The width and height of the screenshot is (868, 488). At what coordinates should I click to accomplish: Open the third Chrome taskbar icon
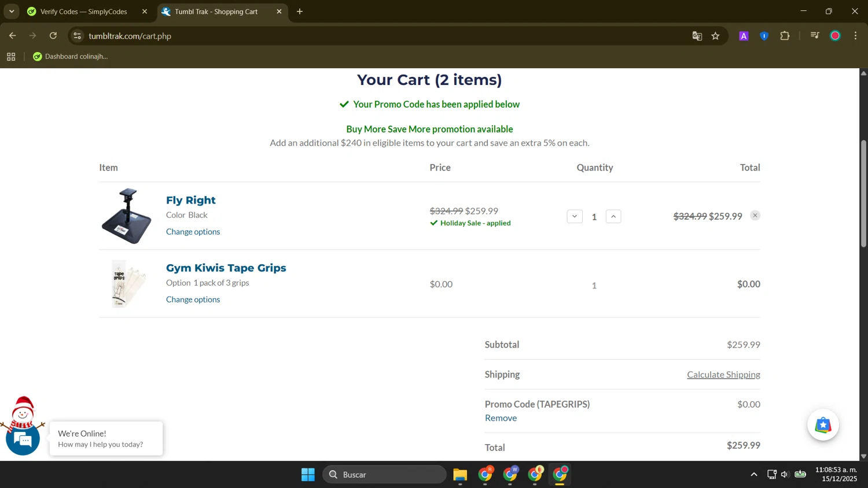tap(535, 475)
